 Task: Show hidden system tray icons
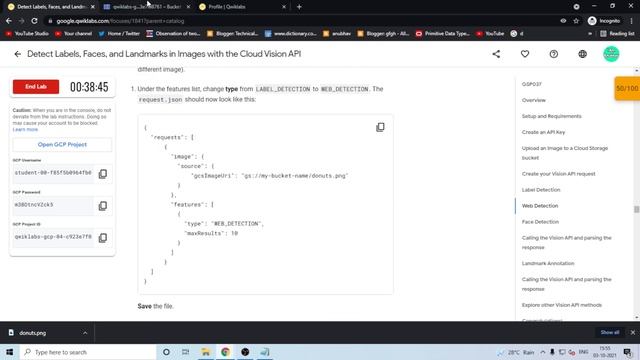tap(542, 352)
